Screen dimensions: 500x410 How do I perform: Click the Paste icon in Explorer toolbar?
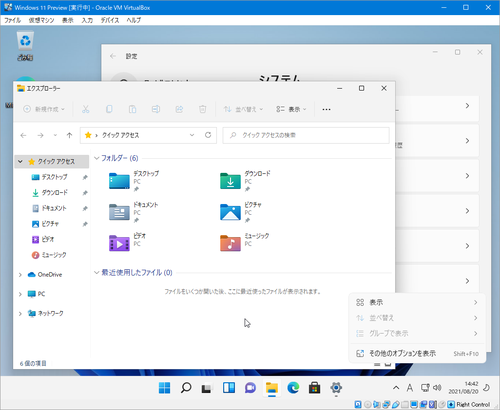132,109
